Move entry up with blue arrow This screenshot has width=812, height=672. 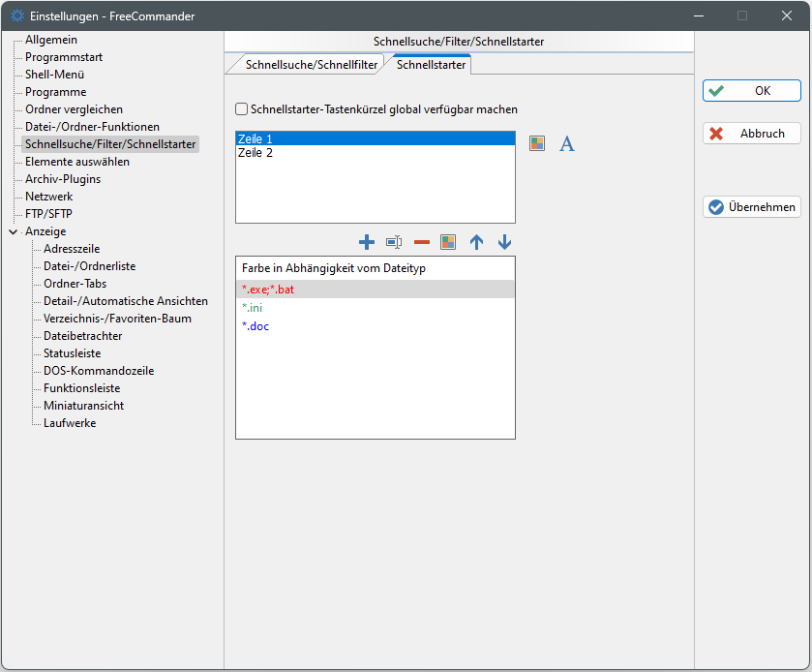pyautogui.click(x=476, y=242)
